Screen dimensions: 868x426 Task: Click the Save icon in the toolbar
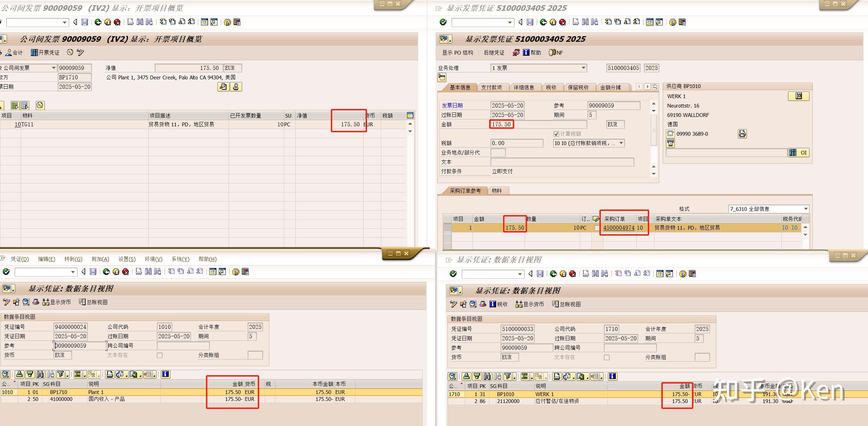pyautogui.click(x=84, y=22)
